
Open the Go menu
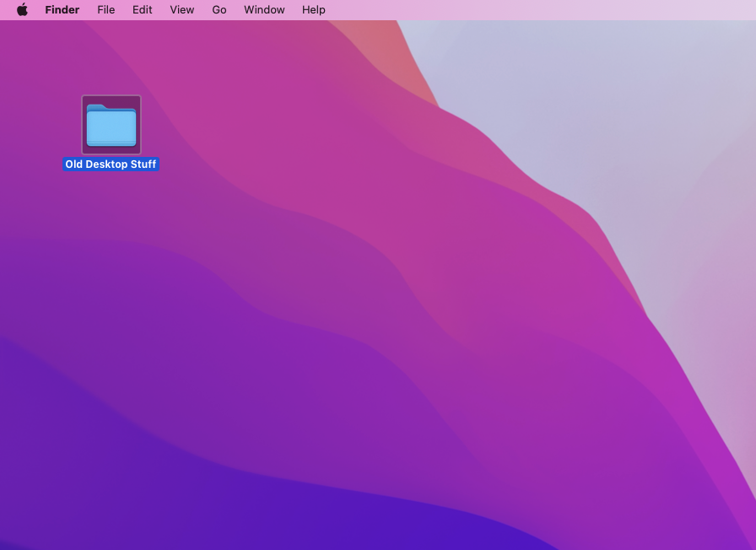tap(219, 9)
